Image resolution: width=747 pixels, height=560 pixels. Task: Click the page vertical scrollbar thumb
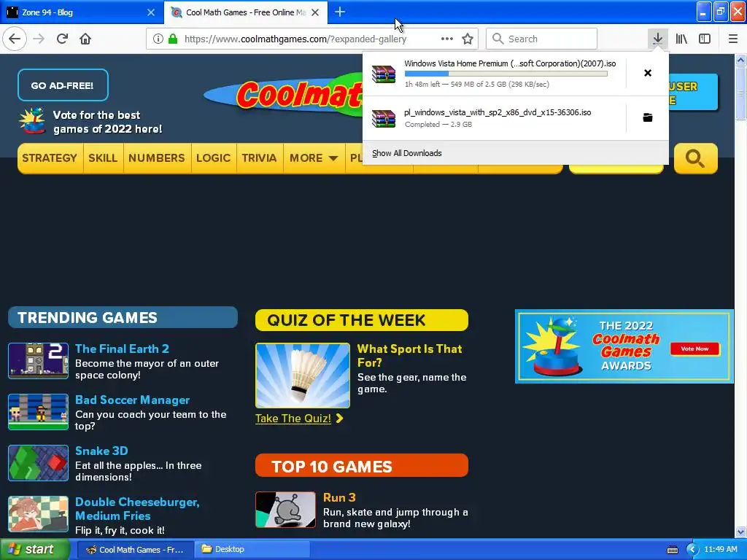click(x=740, y=93)
